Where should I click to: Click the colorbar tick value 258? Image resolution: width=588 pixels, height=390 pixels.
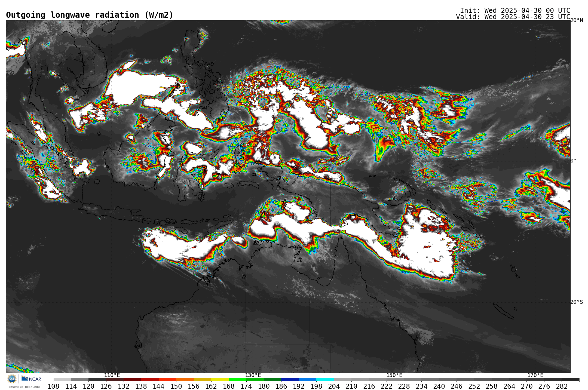pyautogui.click(x=492, y=386)
